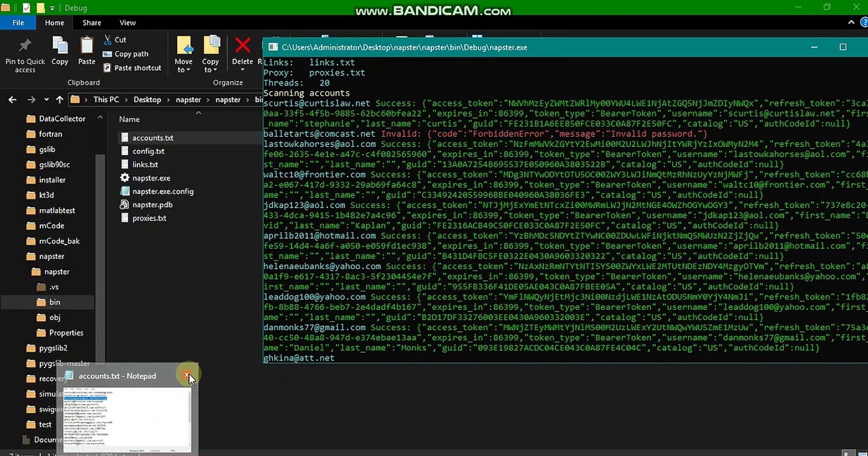Cut the selection using the scissors icon
The width and height of the screenshot is (868, 456).
coord(108,40)
